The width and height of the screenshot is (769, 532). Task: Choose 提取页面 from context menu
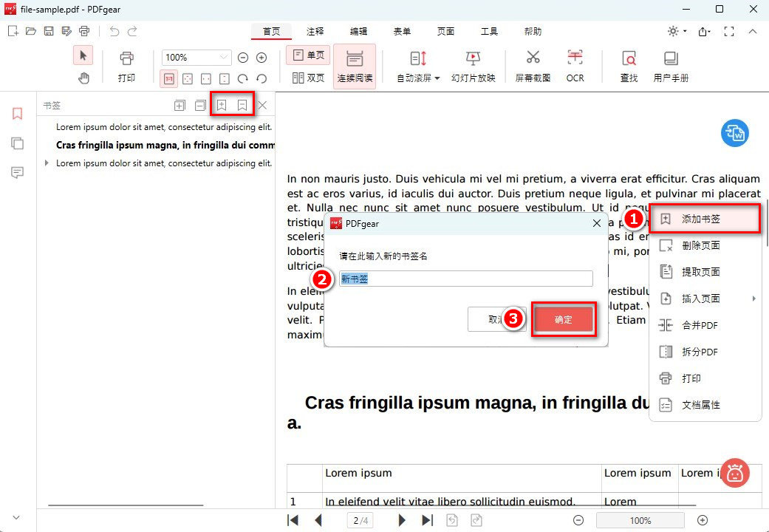(x=705, y=272)
